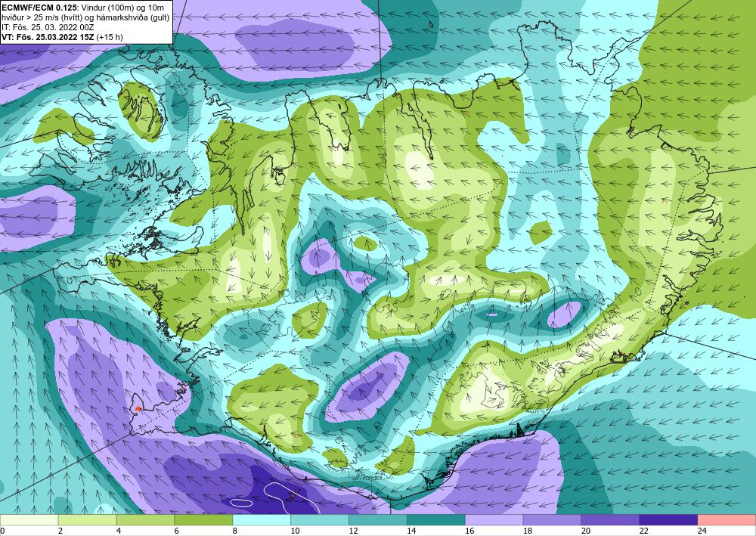Pick the 16–18 m/s lavender legend swatch
756x536 pixels.
pos(494,520)
